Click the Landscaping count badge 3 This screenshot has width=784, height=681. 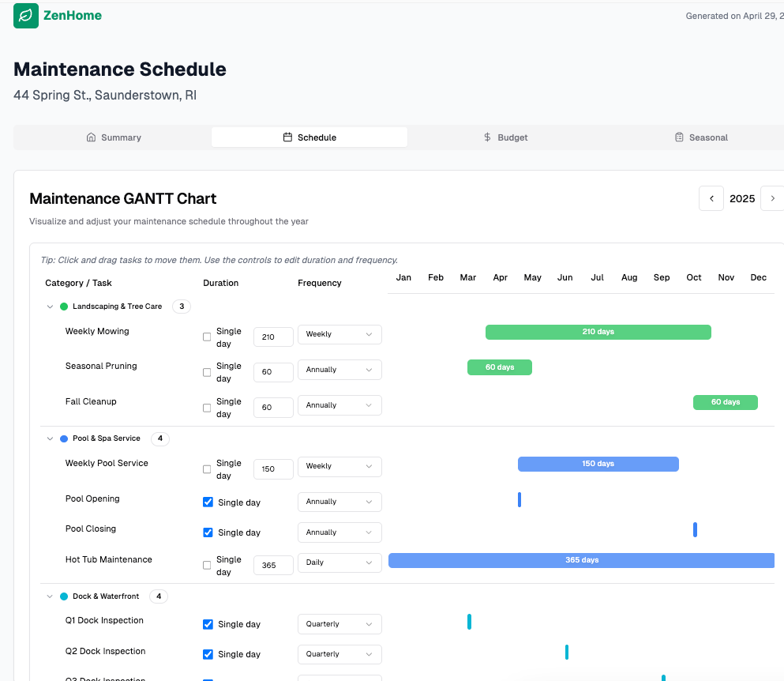click(182, 307)
